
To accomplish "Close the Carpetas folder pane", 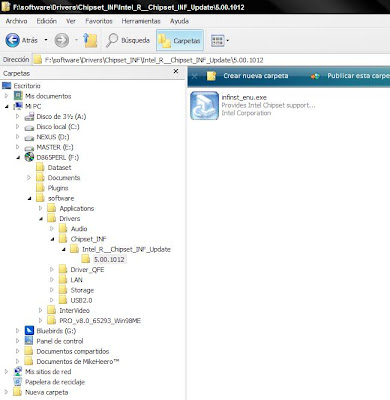I will point(176,71).
